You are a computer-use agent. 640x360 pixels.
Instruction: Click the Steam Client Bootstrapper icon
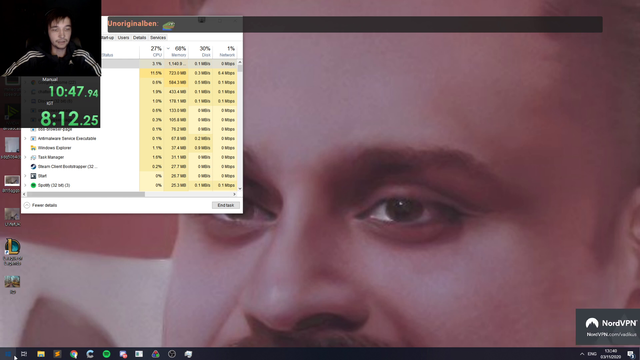(33, 167)
